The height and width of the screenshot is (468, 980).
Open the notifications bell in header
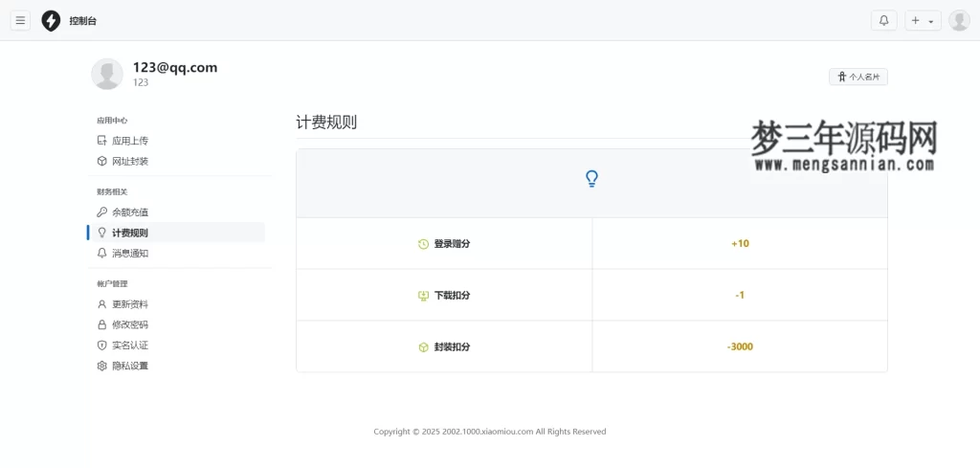click(883, 21)
